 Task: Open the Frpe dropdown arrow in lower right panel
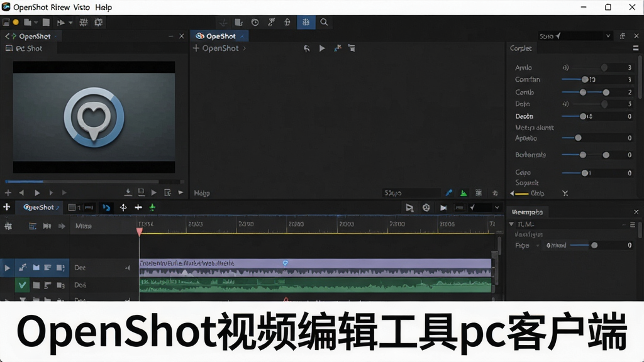pyautogui.click(x=537, y=246)
